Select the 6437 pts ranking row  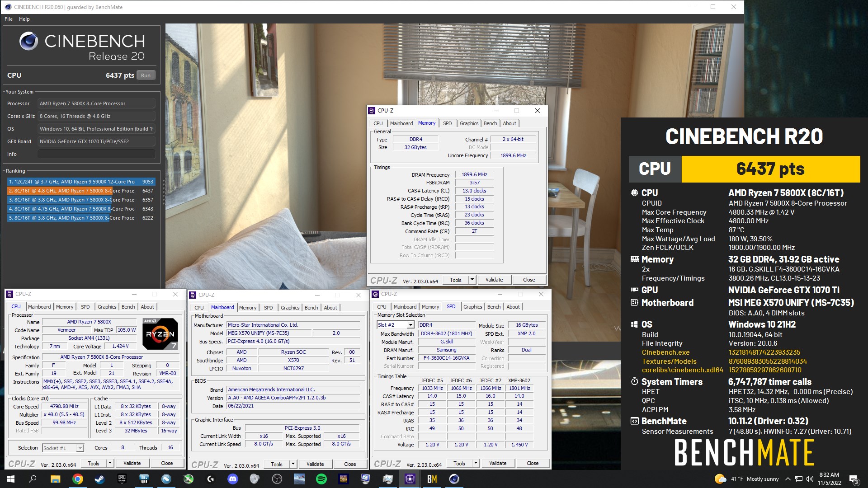tap(81, 191)
